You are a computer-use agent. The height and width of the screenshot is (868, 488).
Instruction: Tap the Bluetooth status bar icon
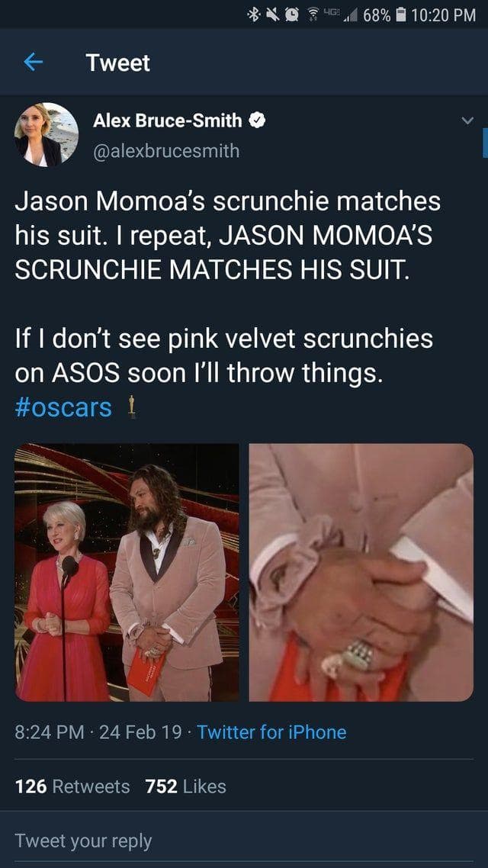(x=253, y=15)
